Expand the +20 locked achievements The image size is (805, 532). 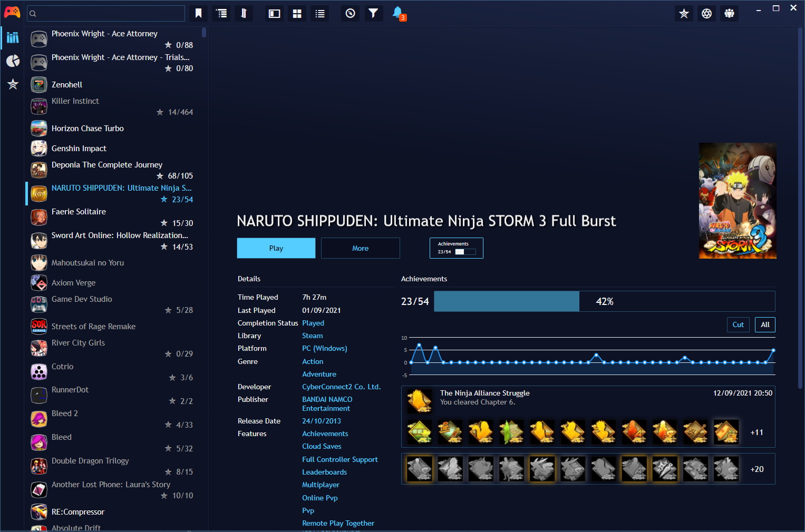pos(757,469)
